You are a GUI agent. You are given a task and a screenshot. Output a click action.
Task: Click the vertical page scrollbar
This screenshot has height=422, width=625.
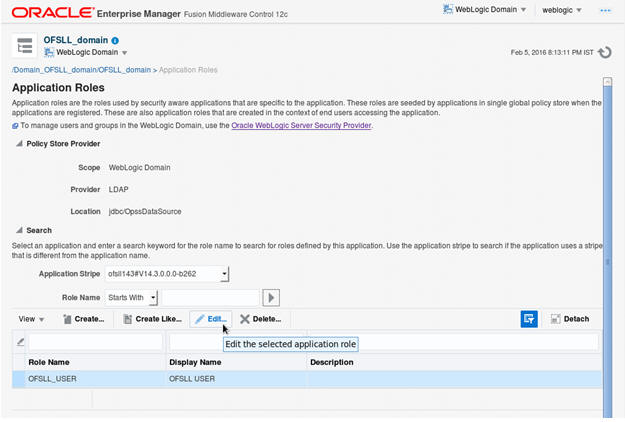click(607, 253)
